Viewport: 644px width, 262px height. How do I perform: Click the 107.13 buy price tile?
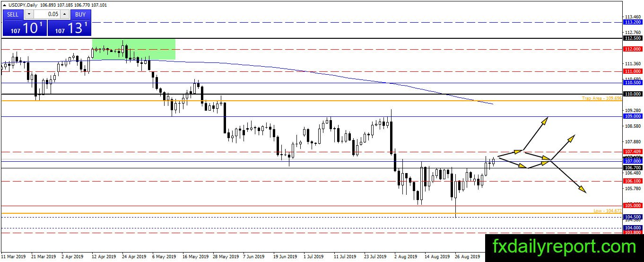coord(69,27)
